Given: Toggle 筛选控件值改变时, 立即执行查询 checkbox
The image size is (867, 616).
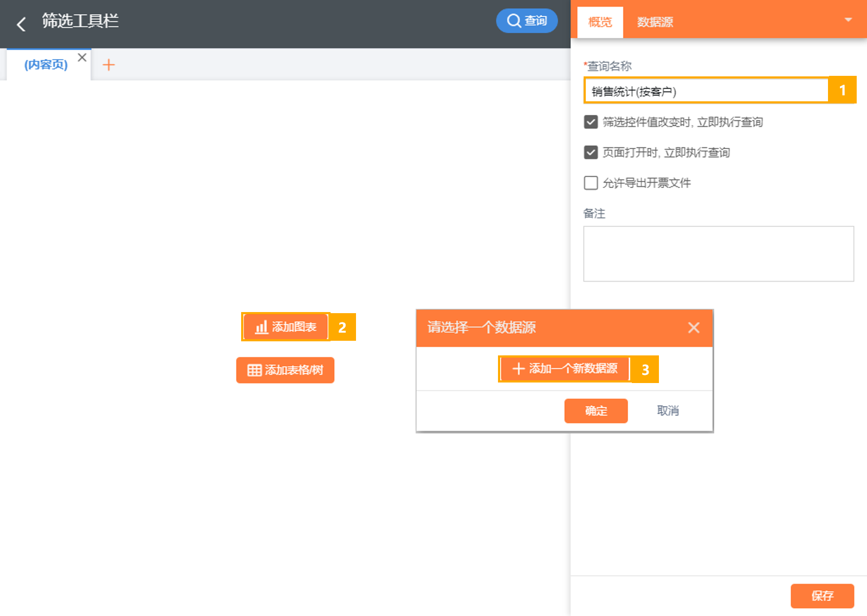Looking at the screenshot, I should (591, 122).
